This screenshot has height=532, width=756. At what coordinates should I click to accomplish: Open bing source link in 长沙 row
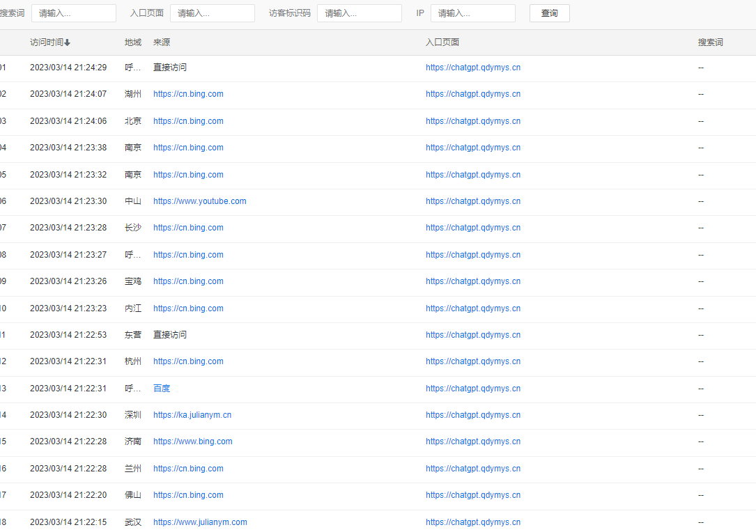(188, 228)
